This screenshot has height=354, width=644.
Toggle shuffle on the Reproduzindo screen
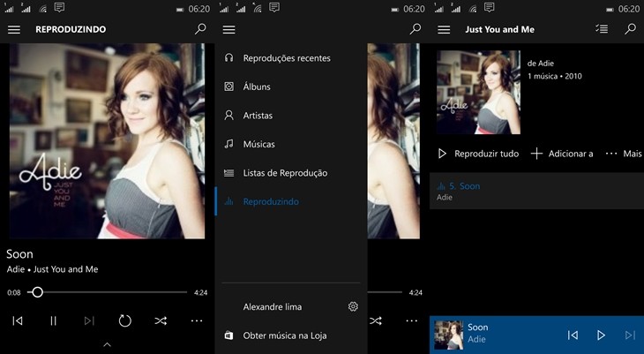tap(161, 320)
